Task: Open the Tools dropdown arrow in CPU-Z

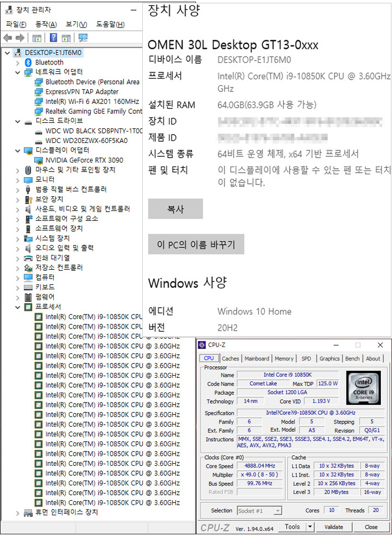Action: coord(309,527)
